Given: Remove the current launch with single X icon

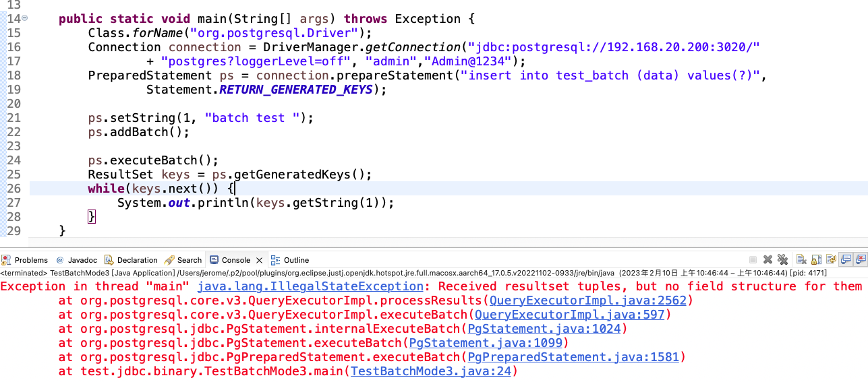Looking at the screenshot, I should pyautogui.click(x=768, y=260).
